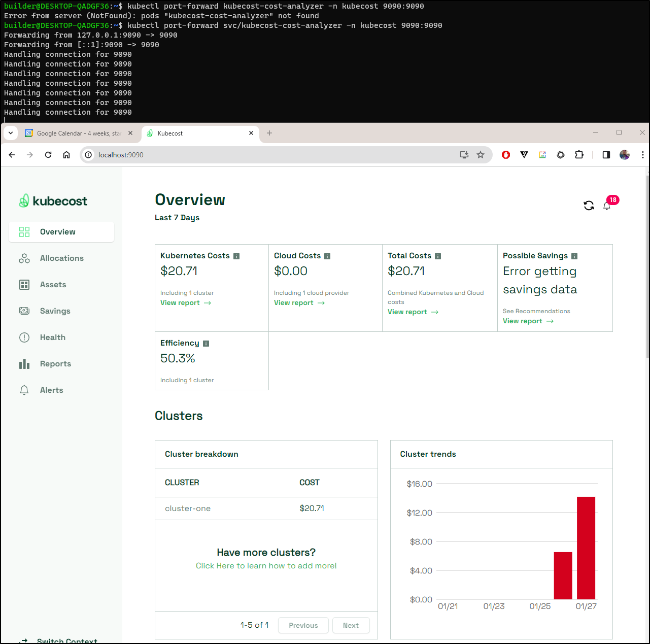Click the colorful square extension icon

pos(542,155)
